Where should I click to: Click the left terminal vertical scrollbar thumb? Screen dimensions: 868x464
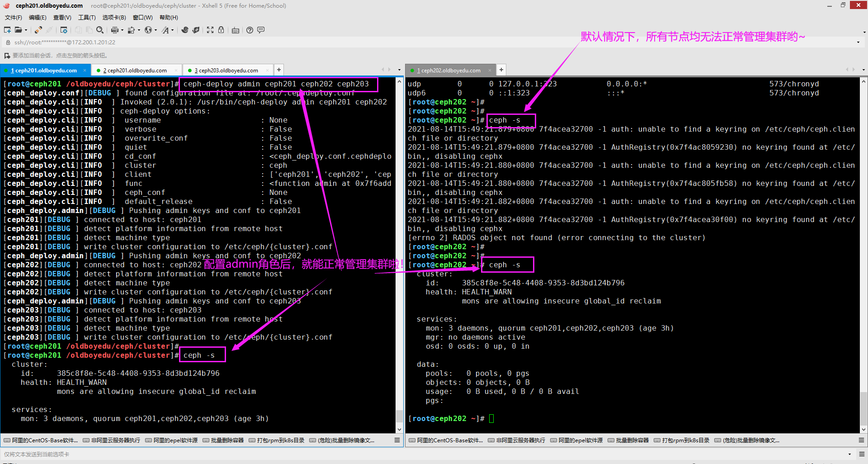pyautogui.click(x=399, y=416)
